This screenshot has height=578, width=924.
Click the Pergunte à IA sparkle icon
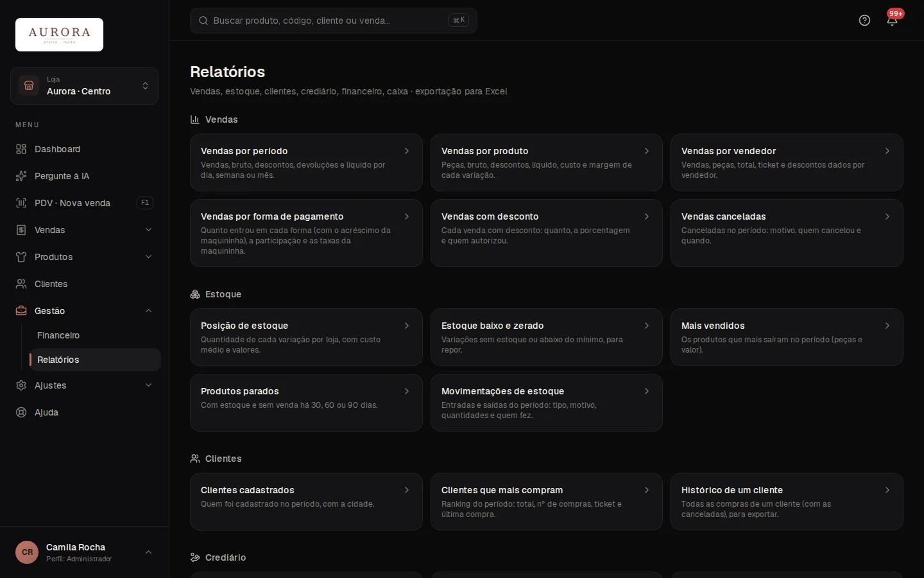click(x=21, y=176)
